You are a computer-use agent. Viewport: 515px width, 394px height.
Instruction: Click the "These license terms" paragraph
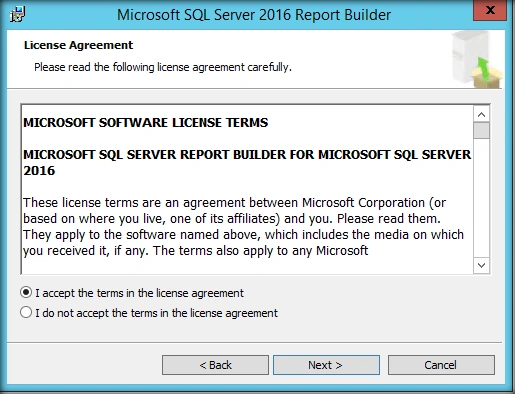[243, 227]
